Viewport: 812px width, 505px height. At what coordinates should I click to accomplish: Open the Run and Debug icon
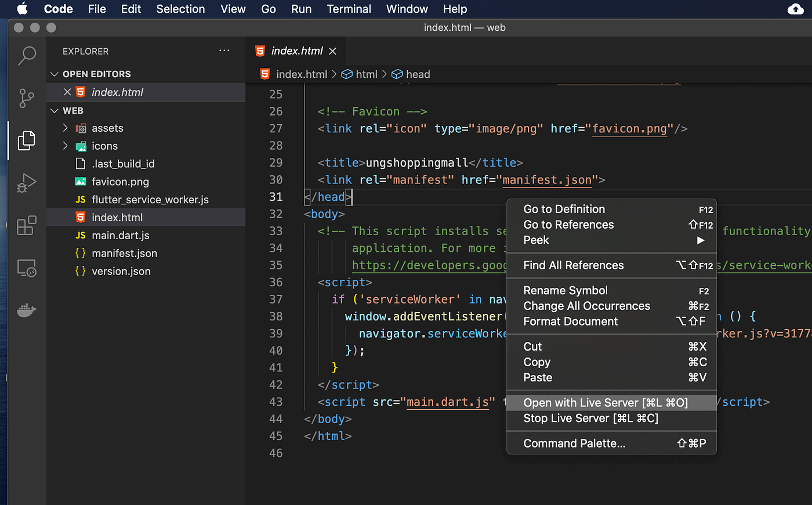click(x=26, y=182)
